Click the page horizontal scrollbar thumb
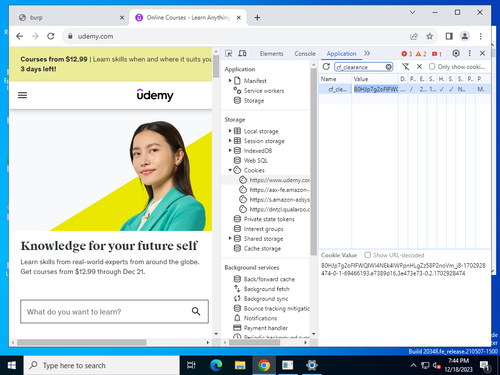The height and width of the screenshot is (375, 500). [82, 342]
